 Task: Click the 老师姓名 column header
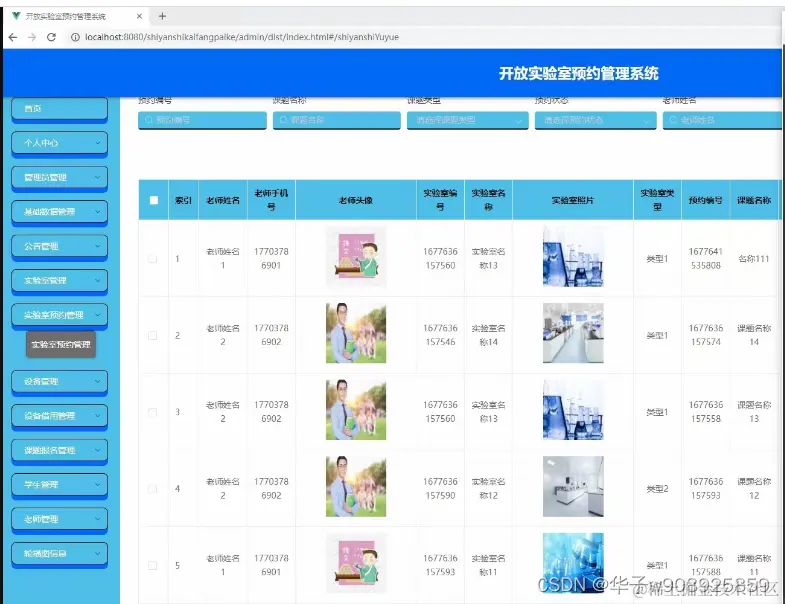223,200
